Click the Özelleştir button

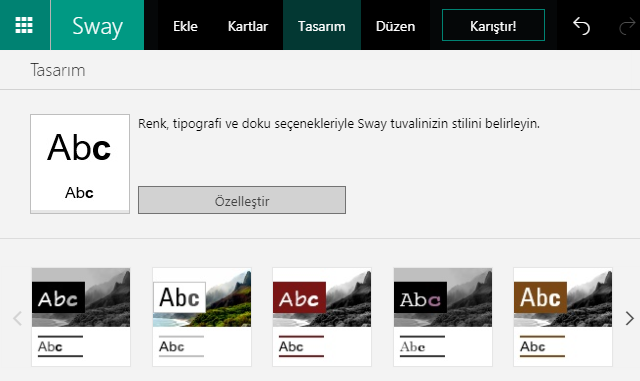[242, 200]
